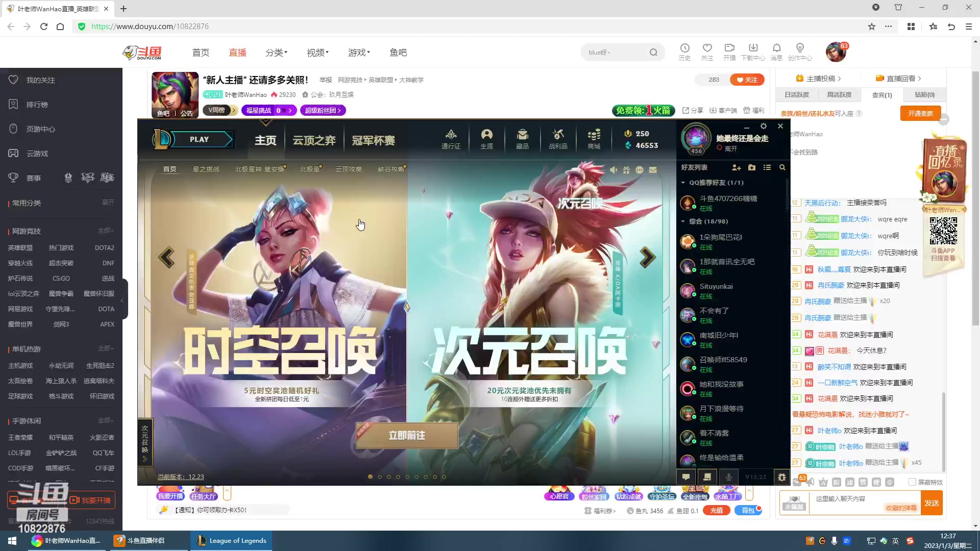The image size is (980, 551).
Task: Open the 星之挑战 sub-tab
Action: (206, 169)
